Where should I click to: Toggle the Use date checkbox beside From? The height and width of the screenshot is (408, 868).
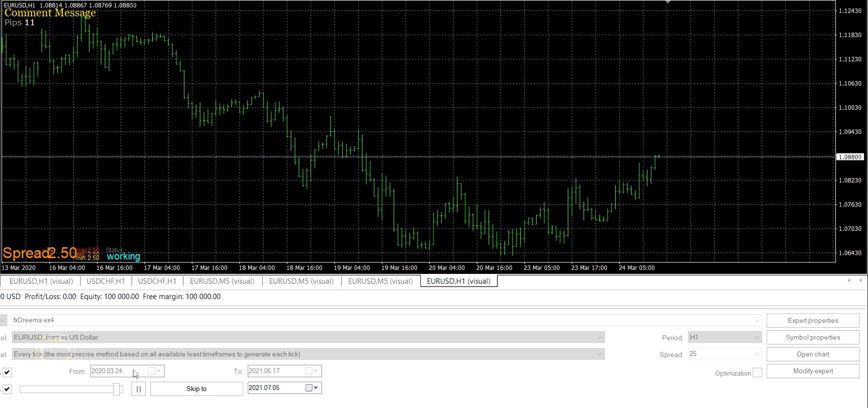(x=7, y=372)
